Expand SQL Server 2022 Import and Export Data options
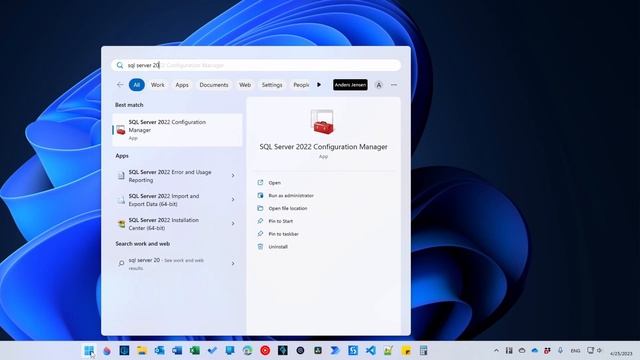 [x=233, y=200]
